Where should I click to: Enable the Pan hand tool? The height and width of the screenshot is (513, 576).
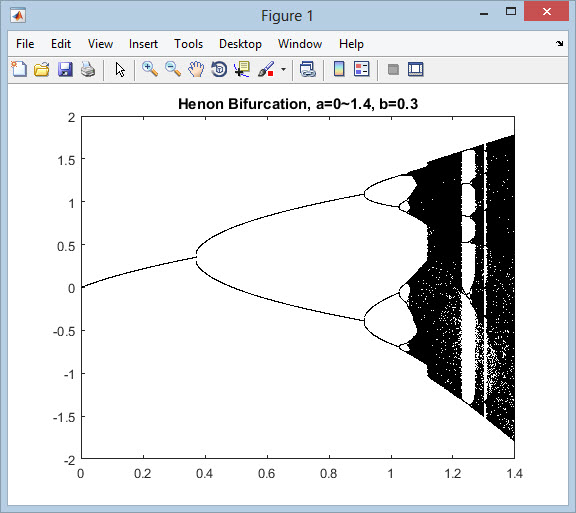pos(196,69)
